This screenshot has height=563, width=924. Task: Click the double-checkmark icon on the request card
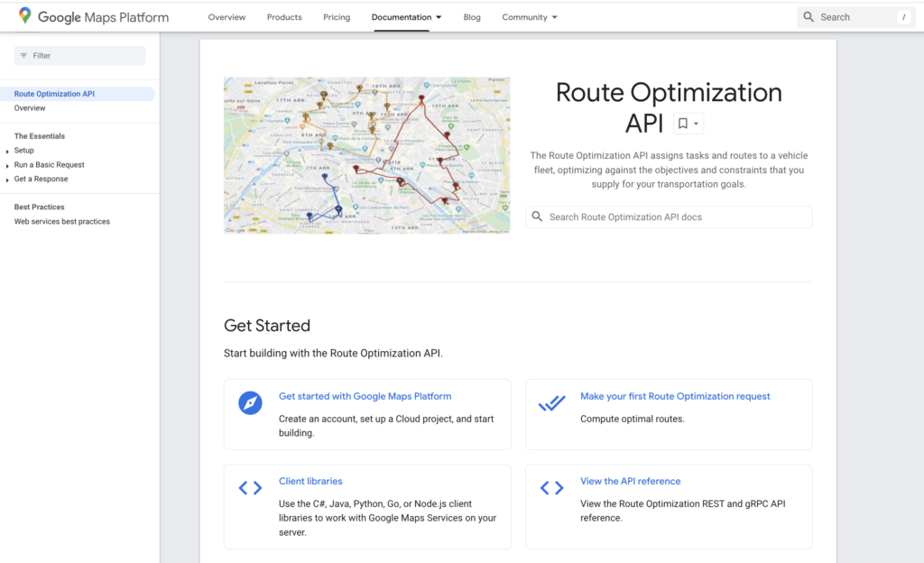[x=552, y=403]
